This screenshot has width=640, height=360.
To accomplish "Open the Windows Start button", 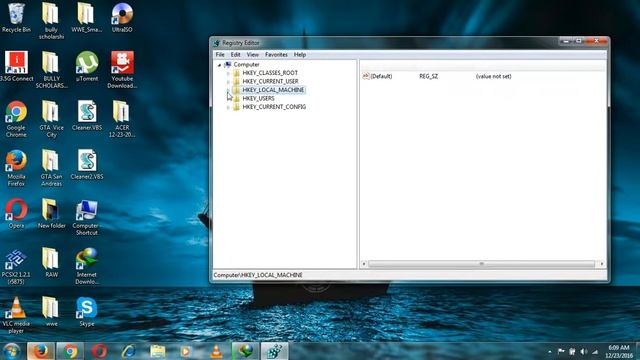I will tap(11, 351).
